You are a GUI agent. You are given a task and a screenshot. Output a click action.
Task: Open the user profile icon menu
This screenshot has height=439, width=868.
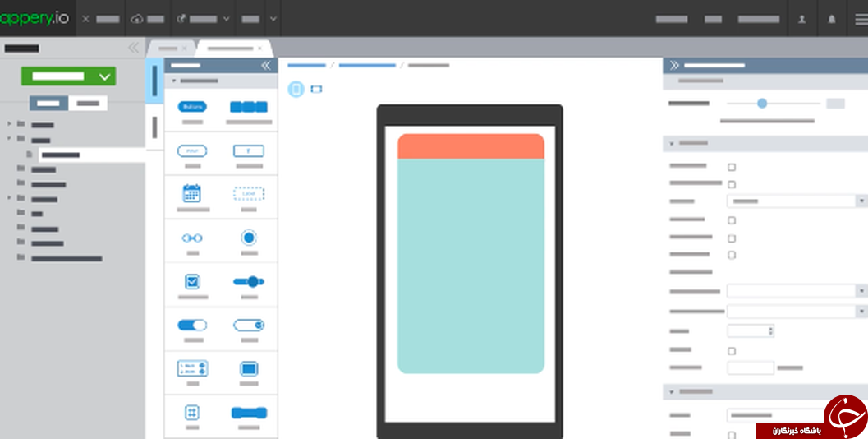[801, 19]
